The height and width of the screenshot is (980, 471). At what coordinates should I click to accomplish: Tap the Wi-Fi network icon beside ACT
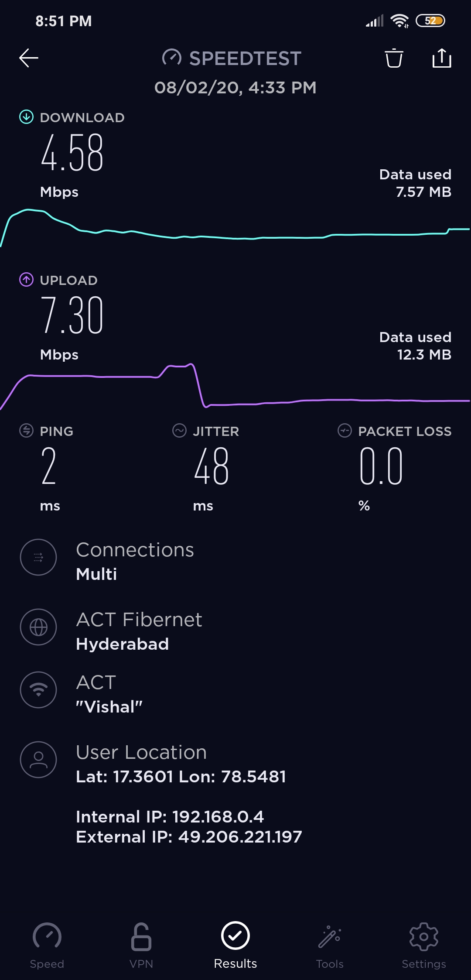point(38,689)
